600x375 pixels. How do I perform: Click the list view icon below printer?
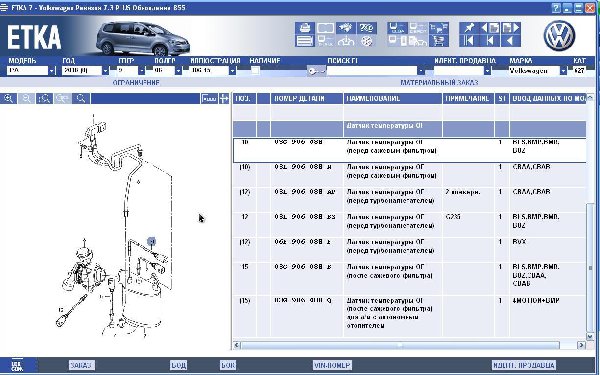pos(305,41)
